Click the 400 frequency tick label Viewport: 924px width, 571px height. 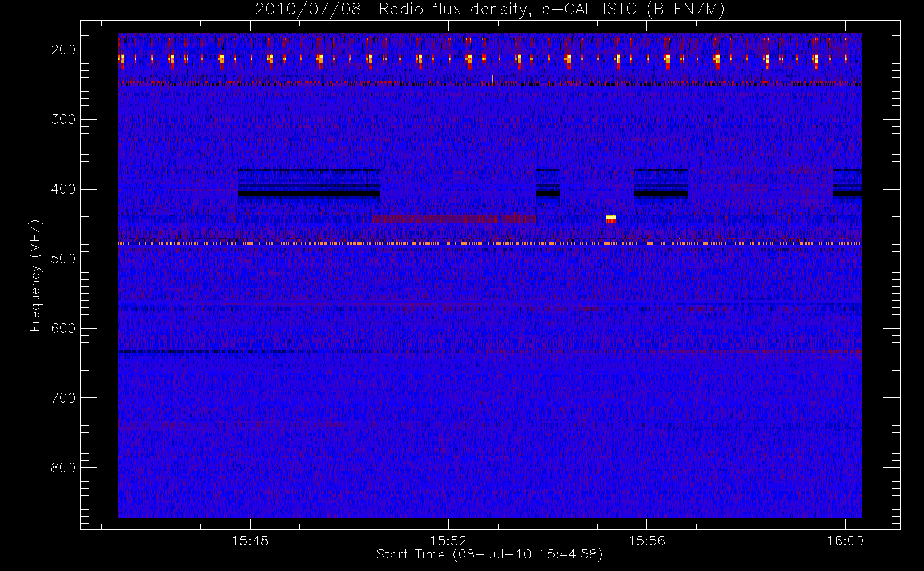[x=63, y=189]
